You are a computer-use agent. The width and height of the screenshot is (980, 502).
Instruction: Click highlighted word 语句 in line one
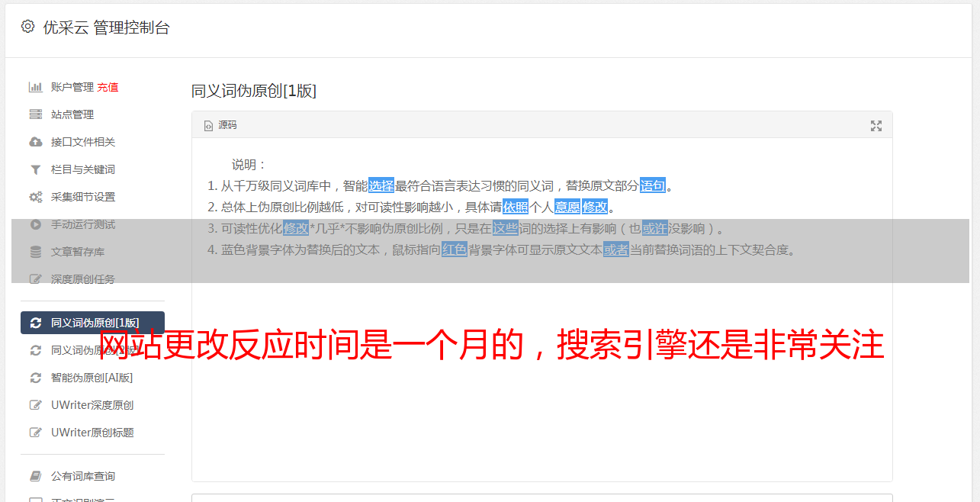653,185
